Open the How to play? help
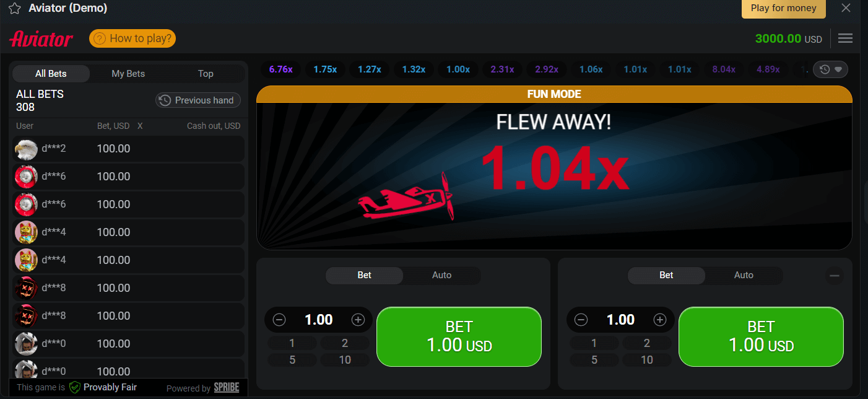The height and width of the screenshot is (399, 868). pyautogui.click(x=132, y=38)
